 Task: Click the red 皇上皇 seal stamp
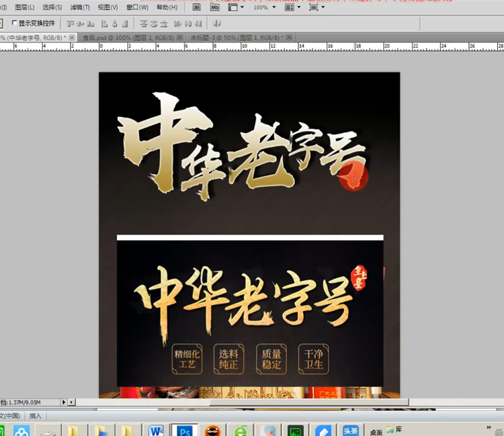tap(358, 277)
